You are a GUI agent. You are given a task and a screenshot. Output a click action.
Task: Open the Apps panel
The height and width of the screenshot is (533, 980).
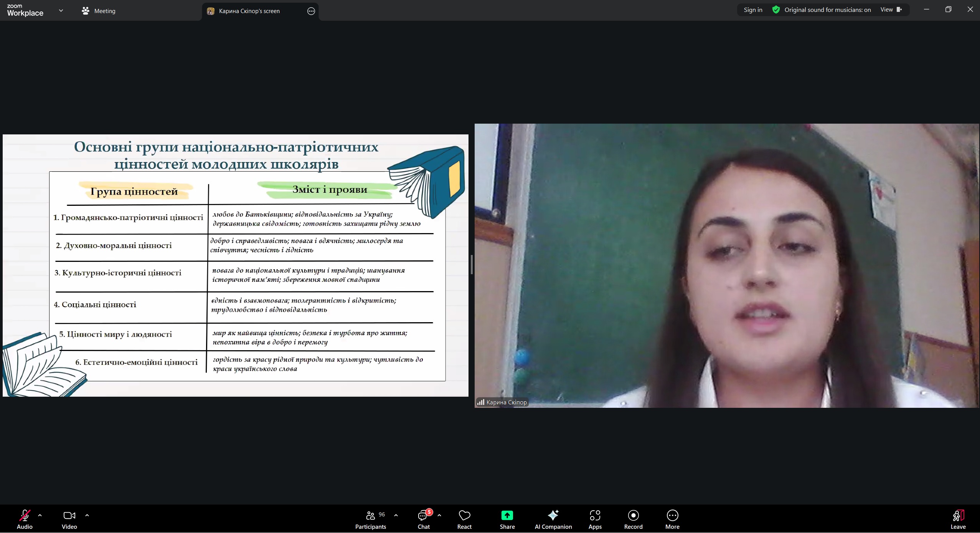(x=595, y=516)
